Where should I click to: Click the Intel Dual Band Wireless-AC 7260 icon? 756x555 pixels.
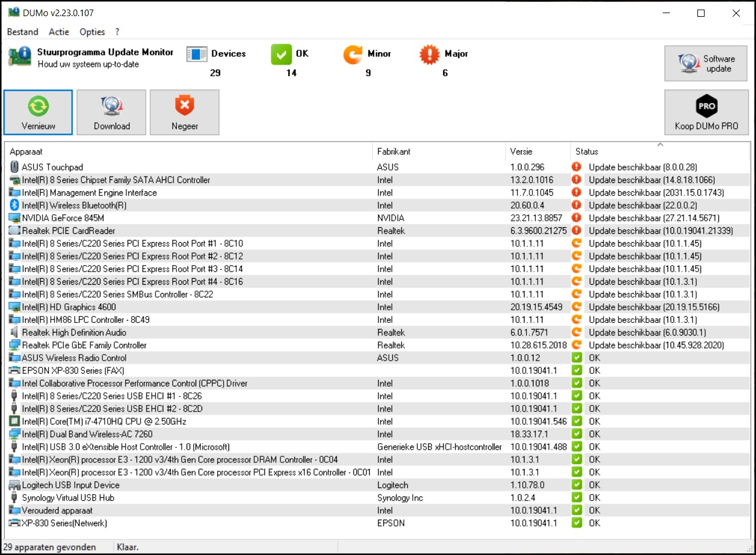tap(15, 434)
